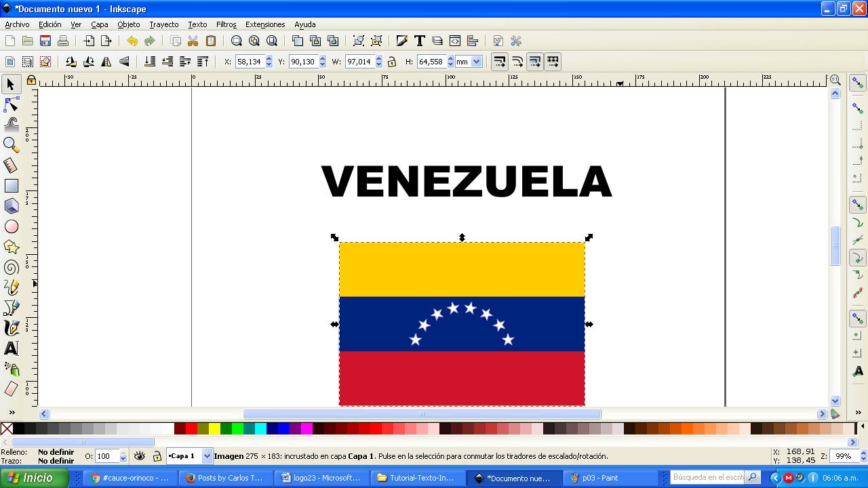Open the Archivo menu
The image size is (868, 488).
pos(18,24)
